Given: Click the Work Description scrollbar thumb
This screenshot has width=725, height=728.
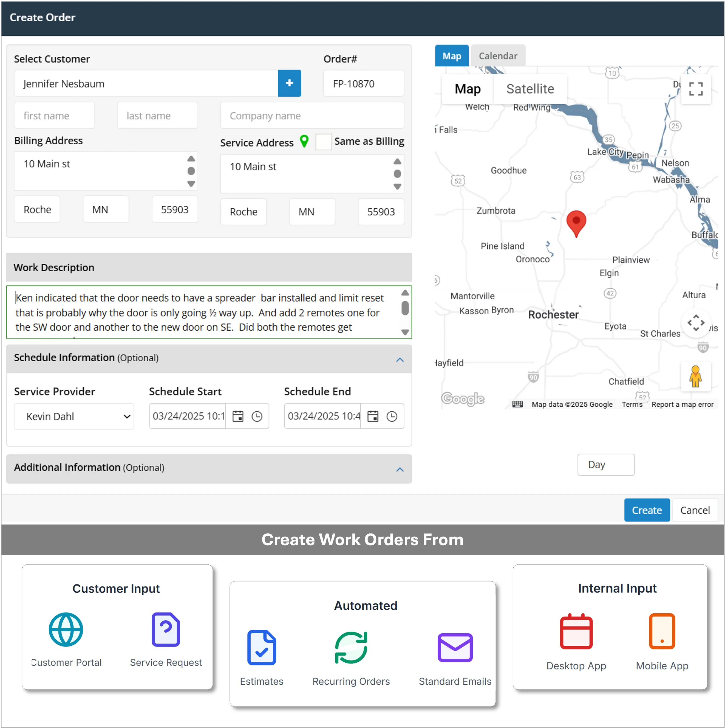Looking at the screenshot, I should tap(405, 308).
